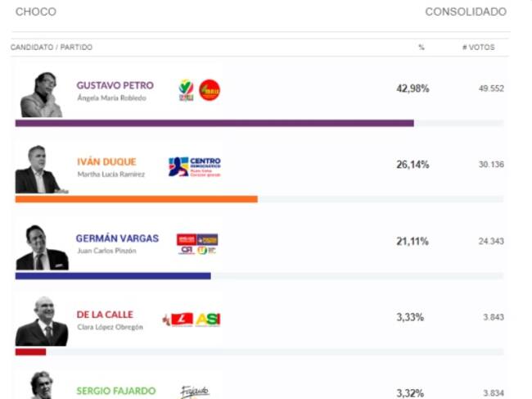Click Germán Vargas's candidate photo
The image size is (532, 399).
click(x=41, y=247)
